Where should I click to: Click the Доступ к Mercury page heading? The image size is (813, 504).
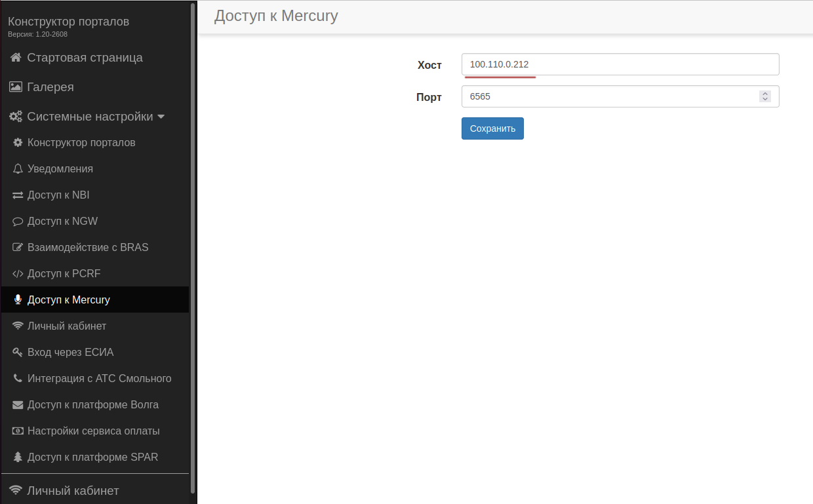[x=276, y=16]
